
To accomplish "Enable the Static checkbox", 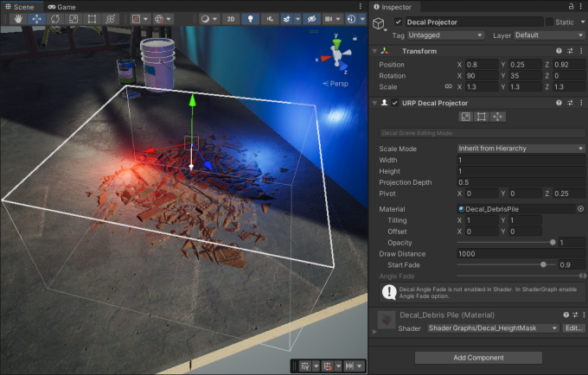I will [548, 22].
